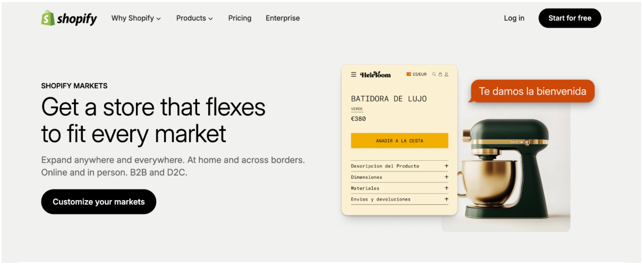
Task: Click the BATIDORA DE LUJO title
Action: pos(389,99)
